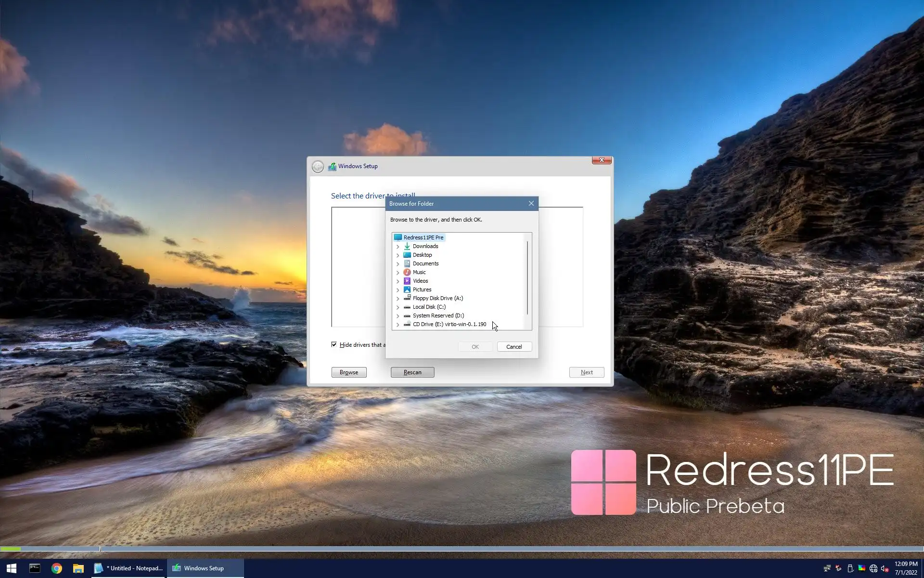Switch to the Untitled Notepad taskbar window
This screenshot has width=924, height=578.
coord(129,568)
